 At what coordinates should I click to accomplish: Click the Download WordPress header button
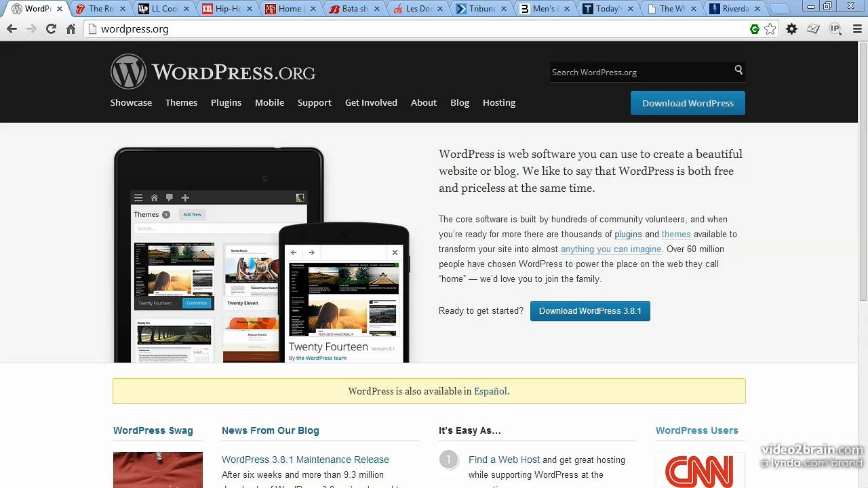click(688, 103)
